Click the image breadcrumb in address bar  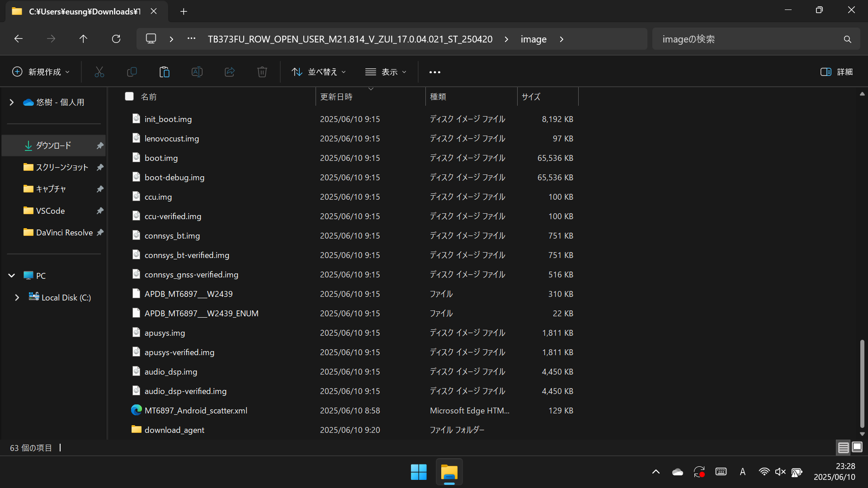tap(533, 39)
